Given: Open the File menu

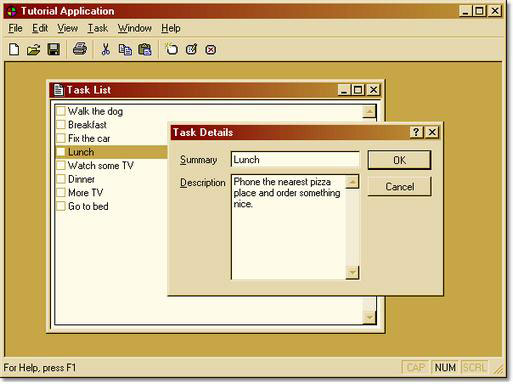Looking at the screenshot, I should point(15,28).
